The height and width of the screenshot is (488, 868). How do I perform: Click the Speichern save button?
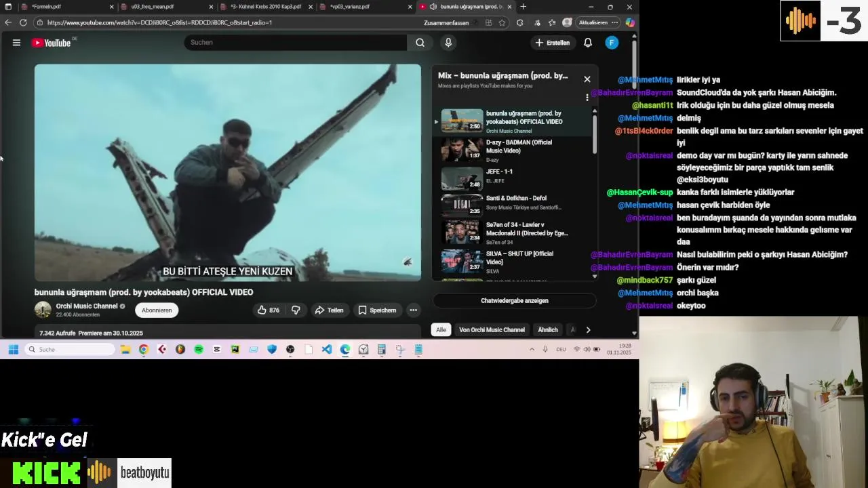tap(377, 310)
